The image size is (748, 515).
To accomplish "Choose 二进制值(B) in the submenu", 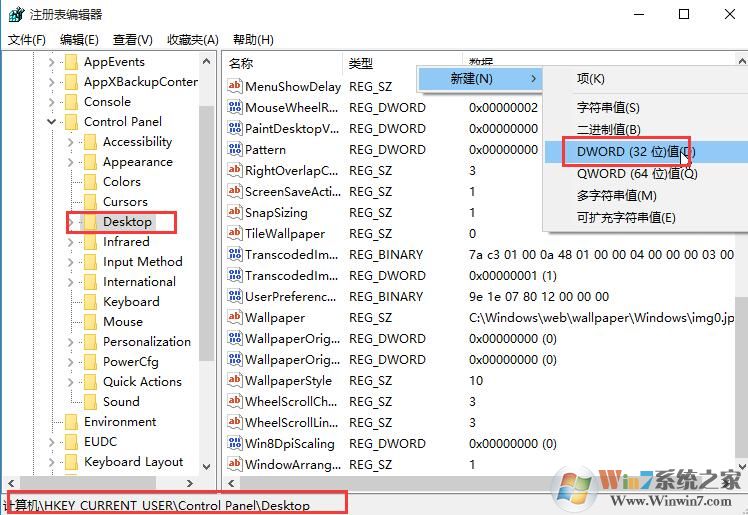I will tap(646, 130).
